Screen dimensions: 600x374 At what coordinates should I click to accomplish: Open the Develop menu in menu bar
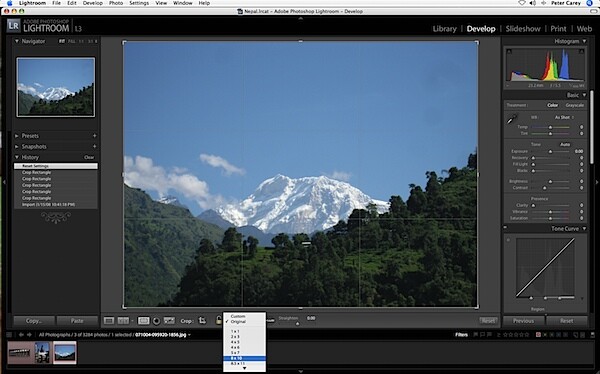(x=93, y=3)
